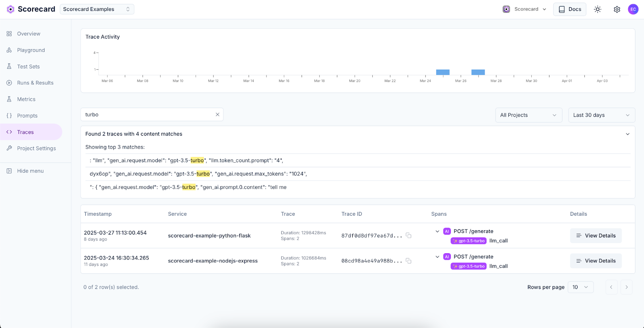Open the Playground sidebar item
The width and height of the screenshot is (644, 328).
pos(31,50)
